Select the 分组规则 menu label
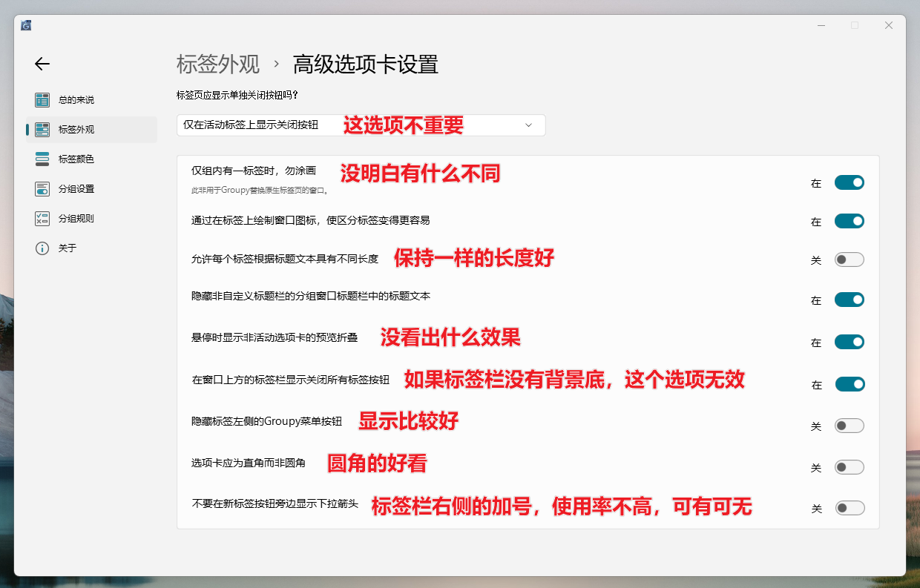Screen dimensions: 920x588 (76, 219)
